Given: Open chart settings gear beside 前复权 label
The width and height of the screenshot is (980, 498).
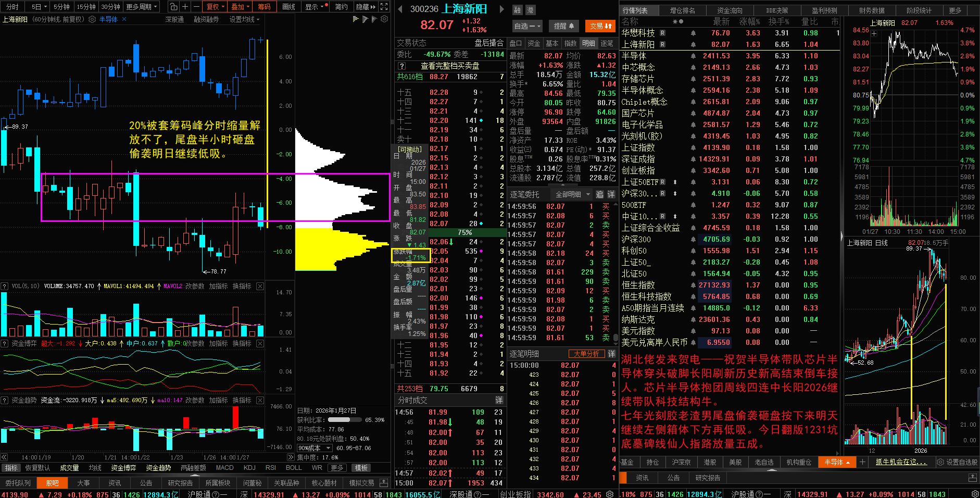Looking at the screenshot, I should point(92,19).
